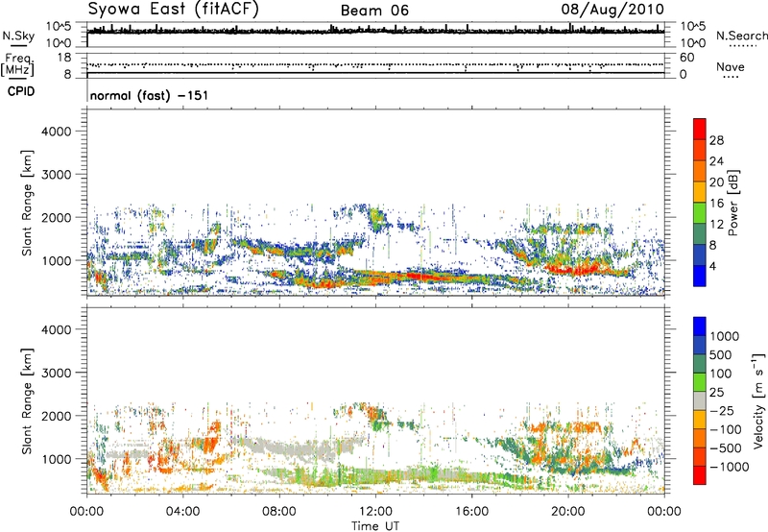Screen dimensions: 768x532
Task: Click the 'Time UT' x-axis title
Action: coord(375,525)
